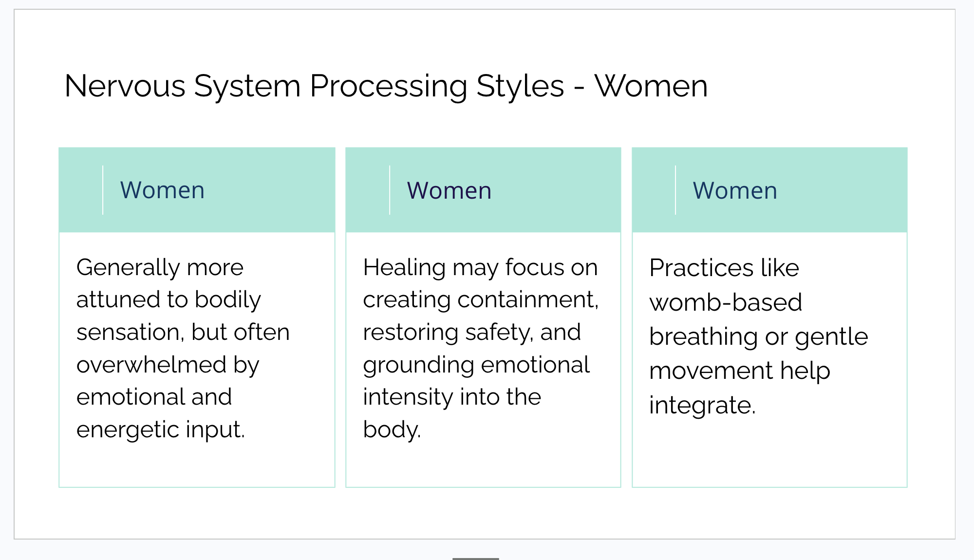
Task: Click vertical divider line in first card header
Action: pyautogui.click(x=103, y=190)
